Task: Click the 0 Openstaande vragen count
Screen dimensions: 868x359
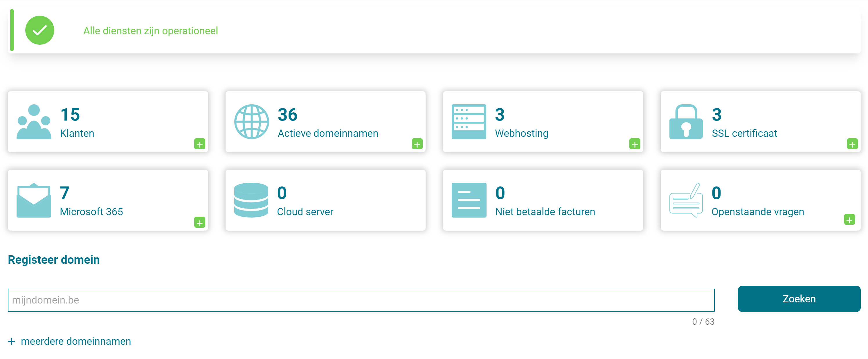Action: 716,193
